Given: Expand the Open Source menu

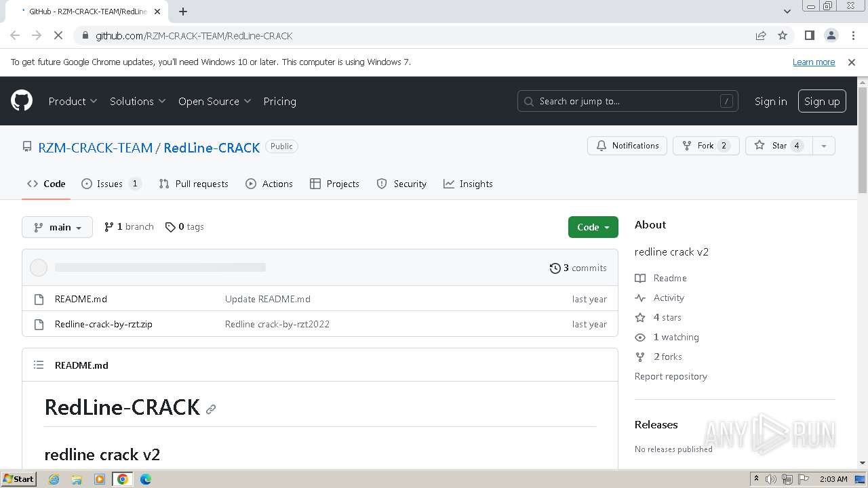Looking at the screenshot, I should 214,101.
